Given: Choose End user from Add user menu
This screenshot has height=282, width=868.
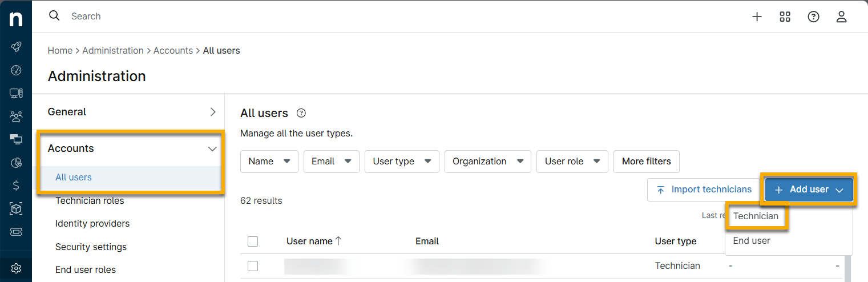Looking at the screenshot, I should 752,241.
